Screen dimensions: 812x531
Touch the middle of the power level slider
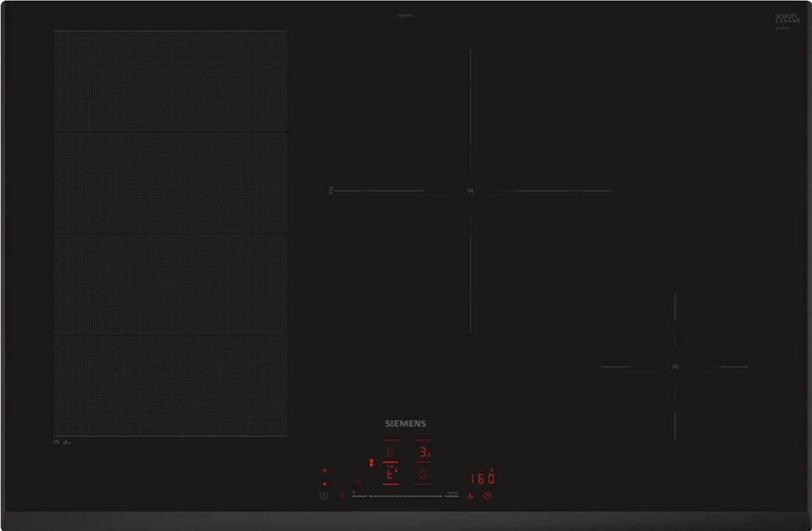click(x=405, y=495)
